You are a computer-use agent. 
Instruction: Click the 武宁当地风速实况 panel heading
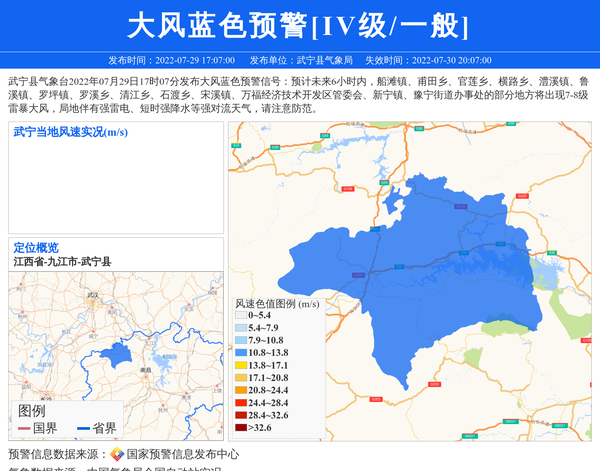tap(70, 132)
